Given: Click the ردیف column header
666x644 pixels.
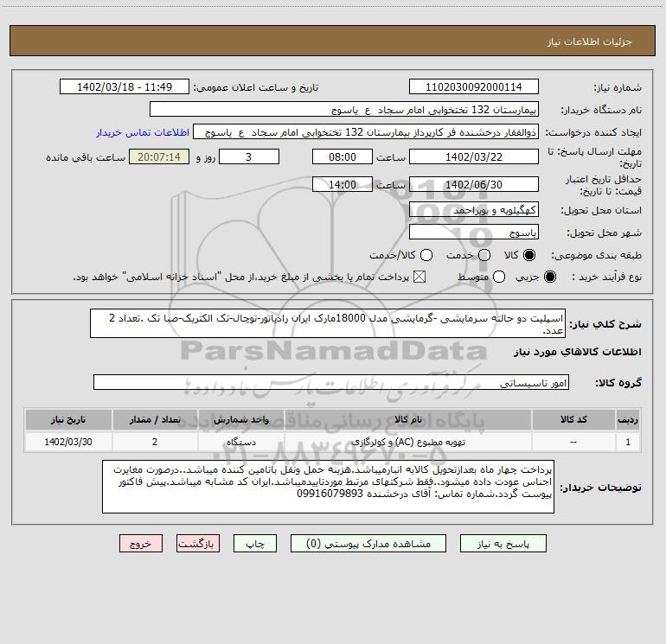Looking at the screenshot, I should click(628, 419).
